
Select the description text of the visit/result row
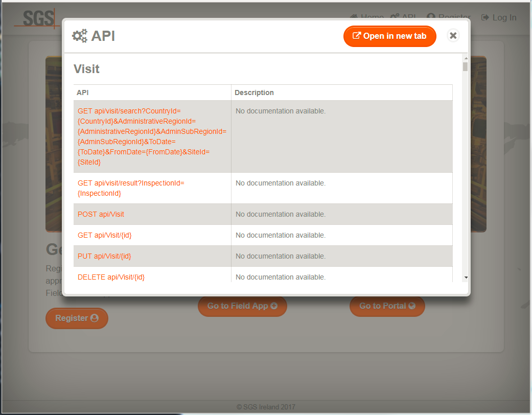[281, 183]
